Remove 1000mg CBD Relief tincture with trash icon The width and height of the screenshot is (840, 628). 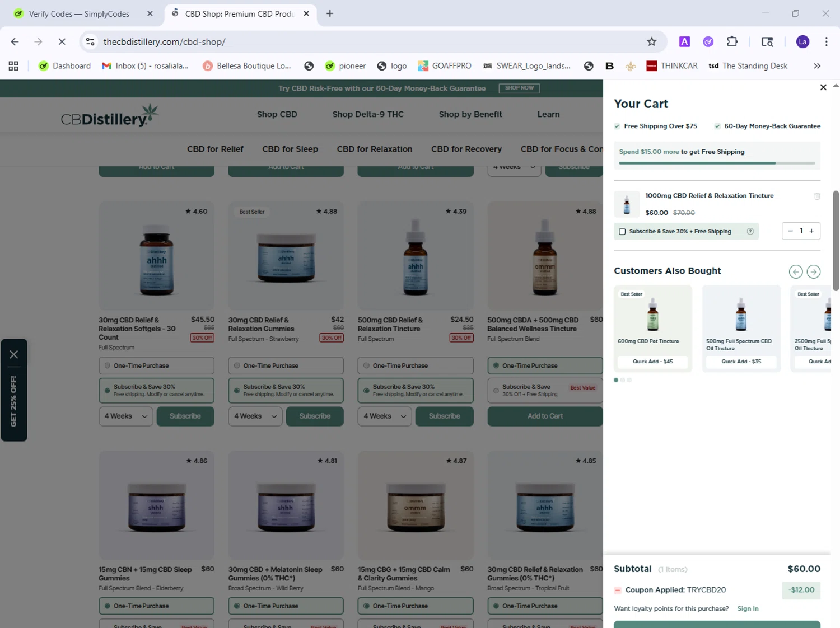click(817, 196)
